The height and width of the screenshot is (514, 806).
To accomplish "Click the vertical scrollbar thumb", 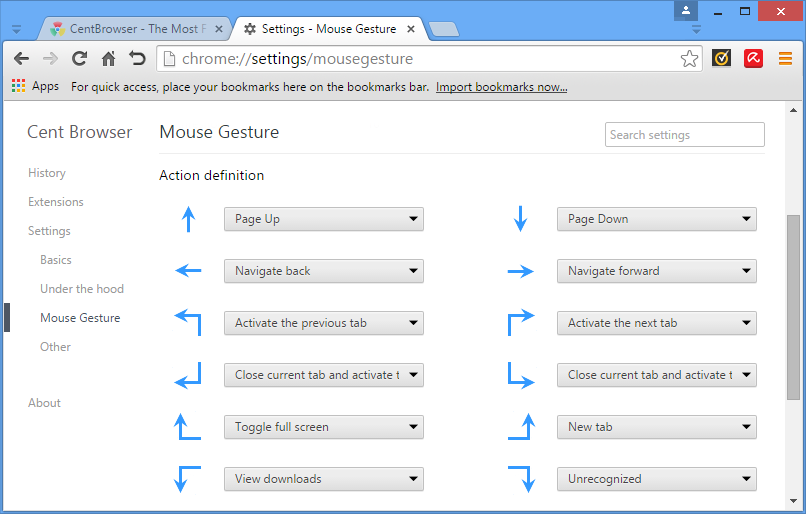I will click(793, 305).
